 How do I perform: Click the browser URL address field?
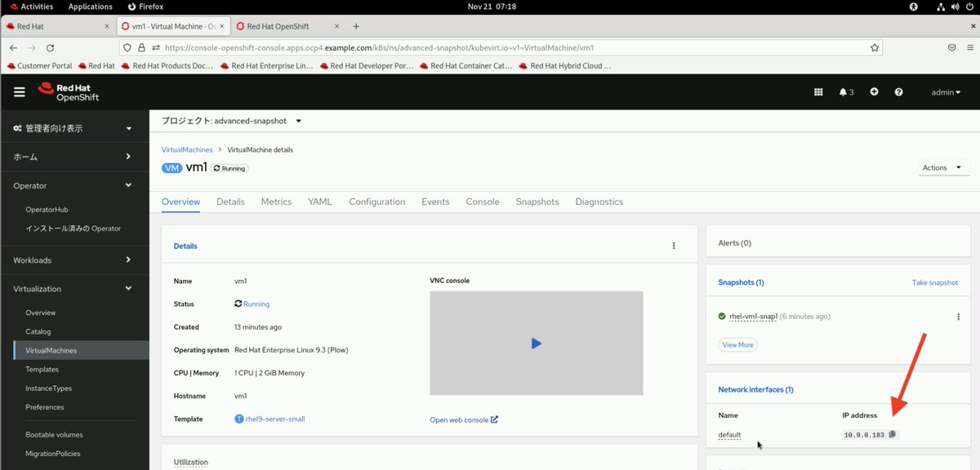coord(501,47)
